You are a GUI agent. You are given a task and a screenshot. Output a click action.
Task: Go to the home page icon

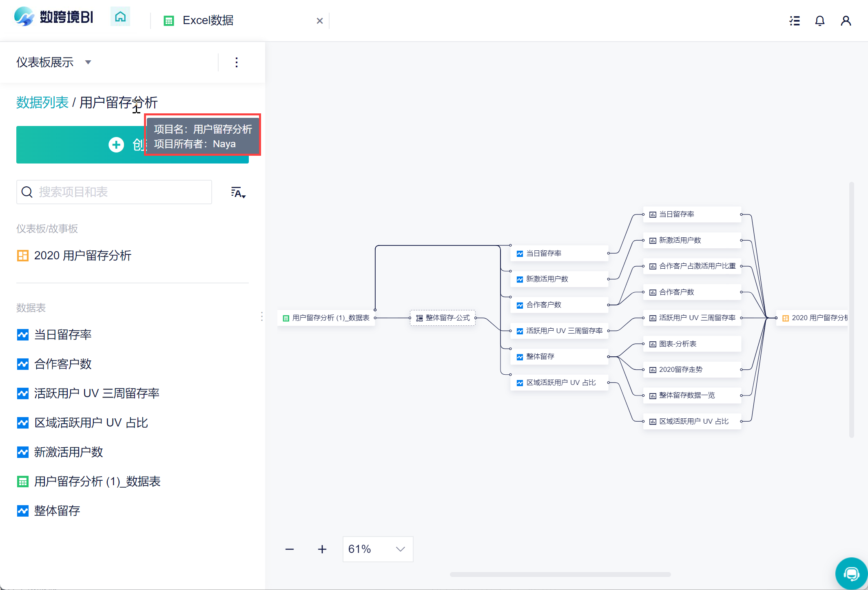click(120, 17)
